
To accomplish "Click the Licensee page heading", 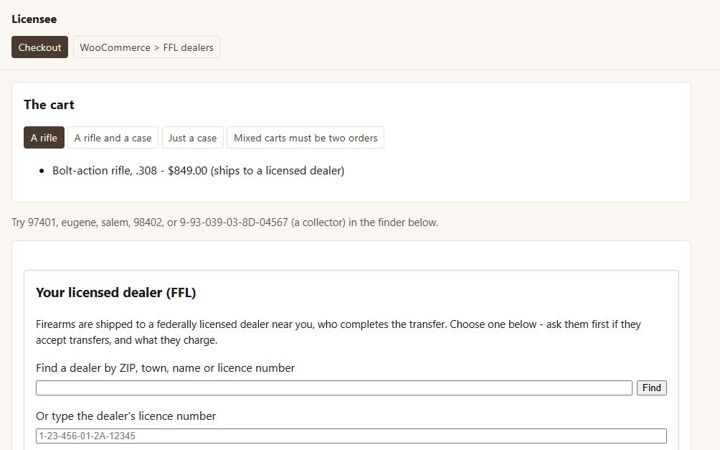I will pyautogui.click(x=34, y=19).
